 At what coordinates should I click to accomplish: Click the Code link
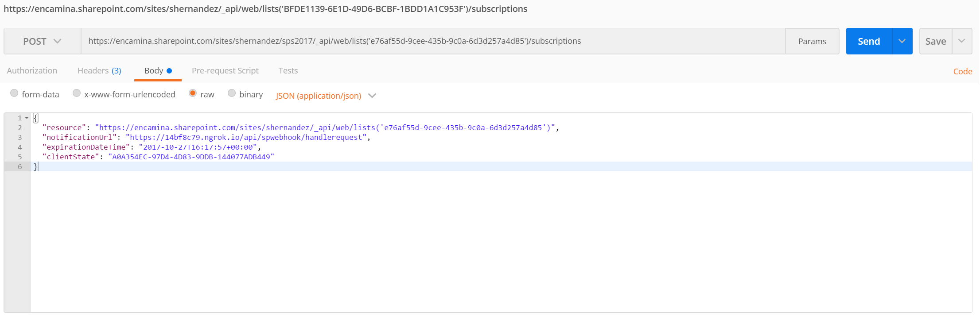point(962,71)
